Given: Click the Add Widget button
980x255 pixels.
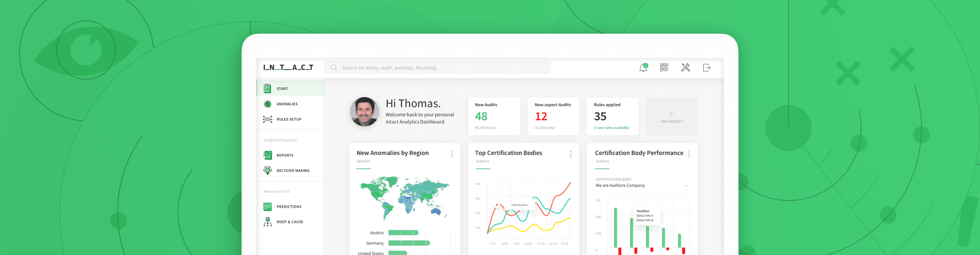Looking at the screenshot, I should click(x=671, y=117).
